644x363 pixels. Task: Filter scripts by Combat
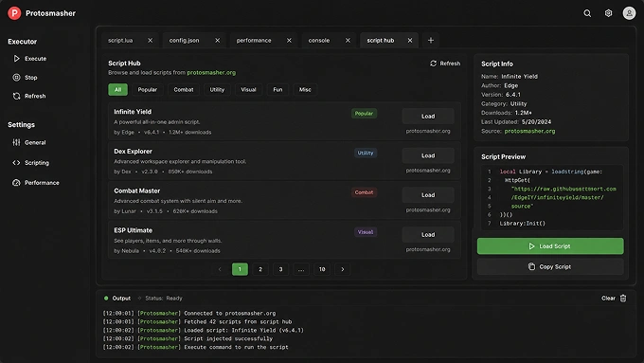[183, 90]
